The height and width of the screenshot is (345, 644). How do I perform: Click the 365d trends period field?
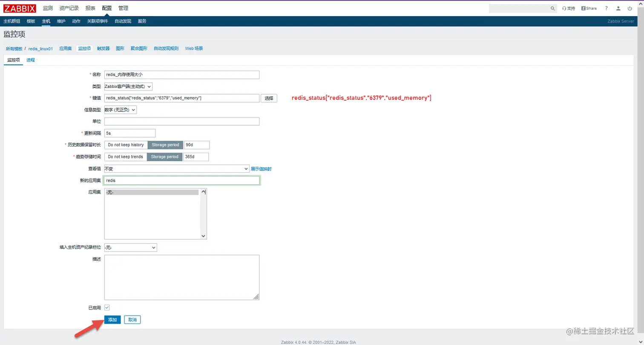coord(196,157)
